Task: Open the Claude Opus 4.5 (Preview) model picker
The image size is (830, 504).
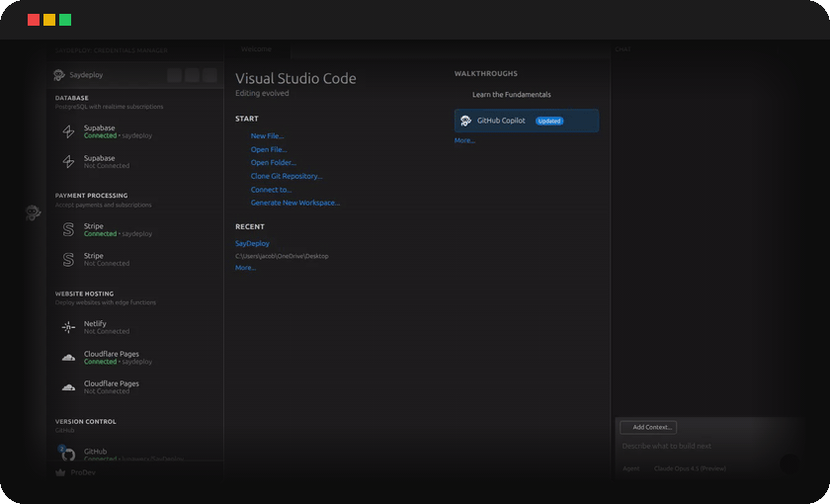Action: pyautogui.click(x=690, y=468)
